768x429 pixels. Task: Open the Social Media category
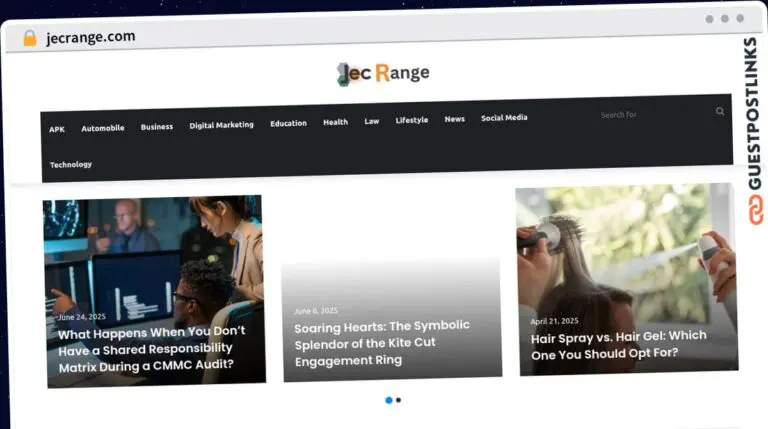pos(504,117)
